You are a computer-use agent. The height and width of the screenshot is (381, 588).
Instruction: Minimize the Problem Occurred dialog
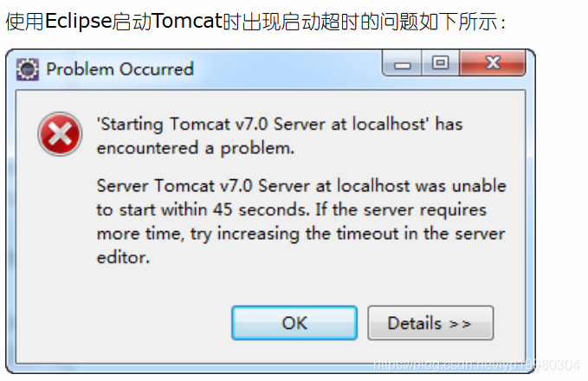(402, 64)
